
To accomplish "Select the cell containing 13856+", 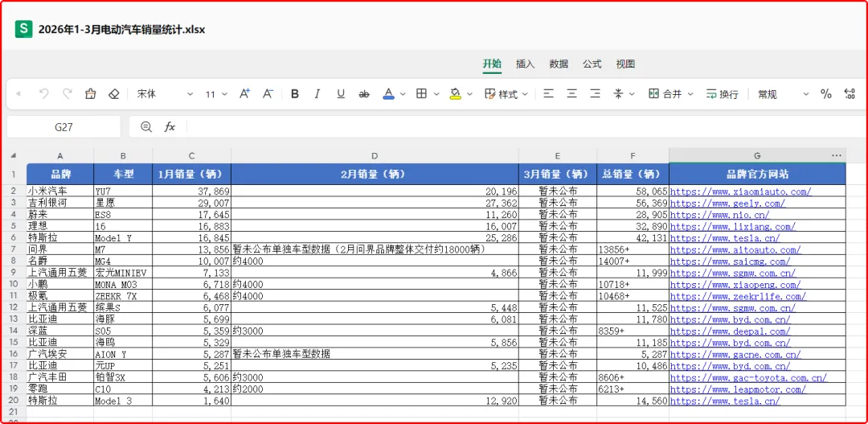I will coord(633,249).
